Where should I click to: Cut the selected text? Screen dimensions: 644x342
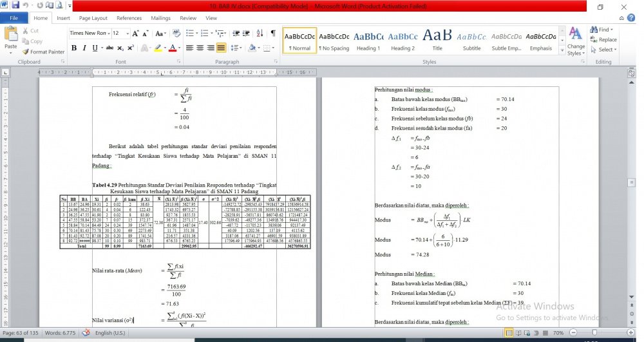pyautogui.click(x=30, y=31)
